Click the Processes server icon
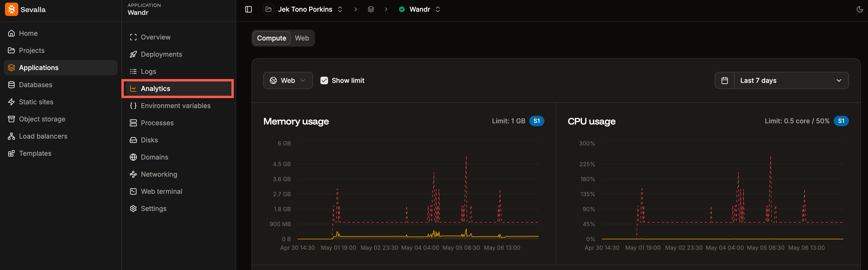The image size is (868, 270). (x=133, y=123)
